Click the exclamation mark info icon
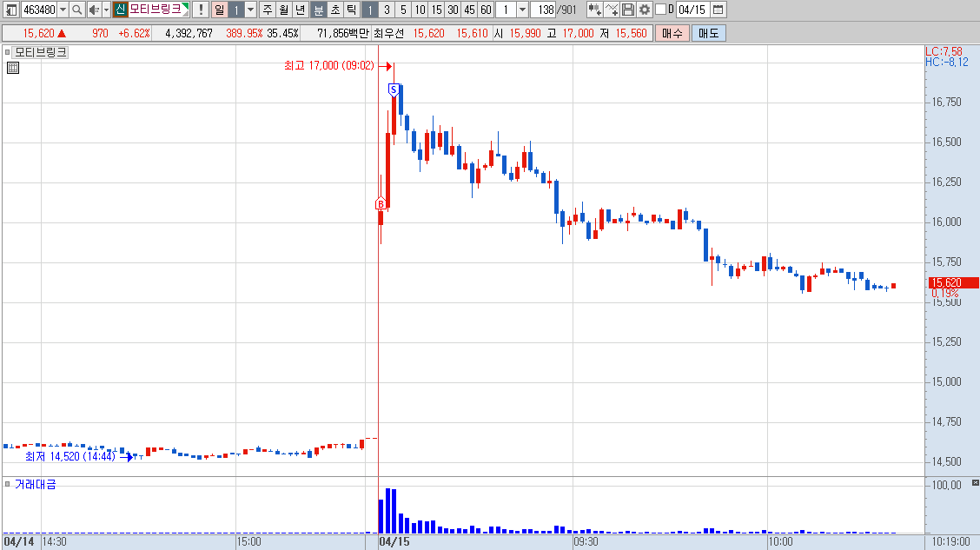The image size is (980, 550). click(x=201, y=10)
